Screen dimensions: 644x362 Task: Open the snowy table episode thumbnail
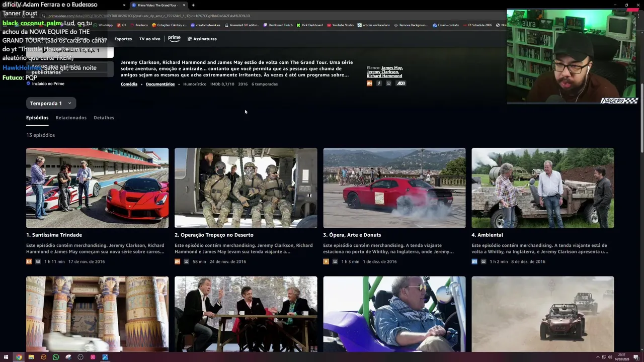tap(246, 314)
